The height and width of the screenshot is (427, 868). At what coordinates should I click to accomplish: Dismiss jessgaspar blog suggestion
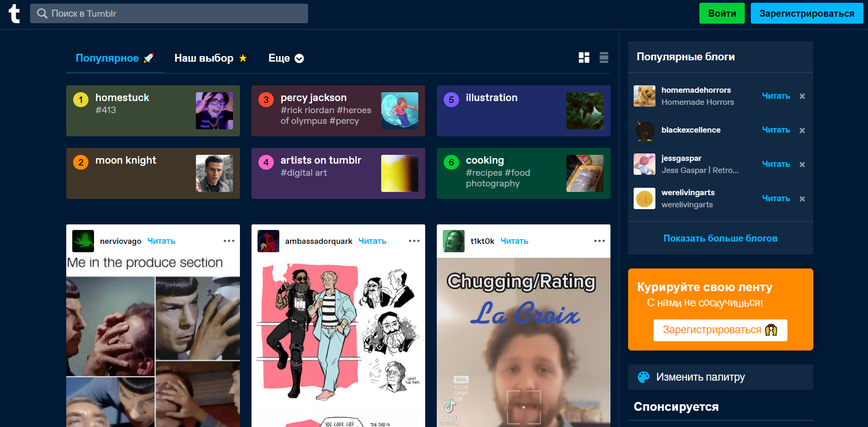802,165
